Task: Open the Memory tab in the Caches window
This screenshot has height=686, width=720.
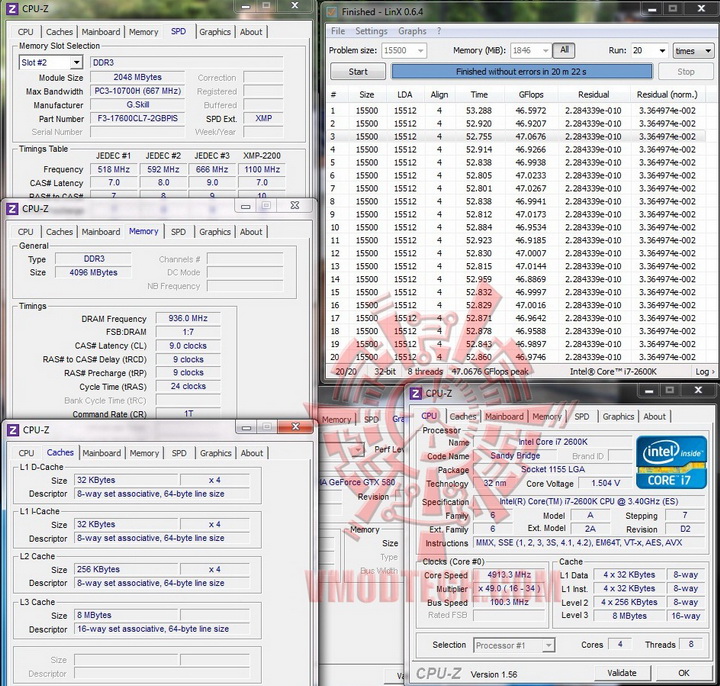Action: pyautogui.click(x=144, y=453)
